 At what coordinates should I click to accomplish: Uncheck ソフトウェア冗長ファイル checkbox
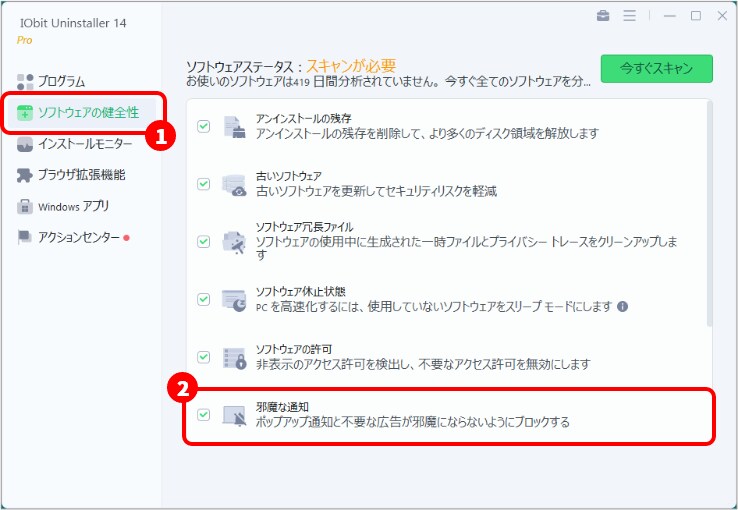pos(203,241)
